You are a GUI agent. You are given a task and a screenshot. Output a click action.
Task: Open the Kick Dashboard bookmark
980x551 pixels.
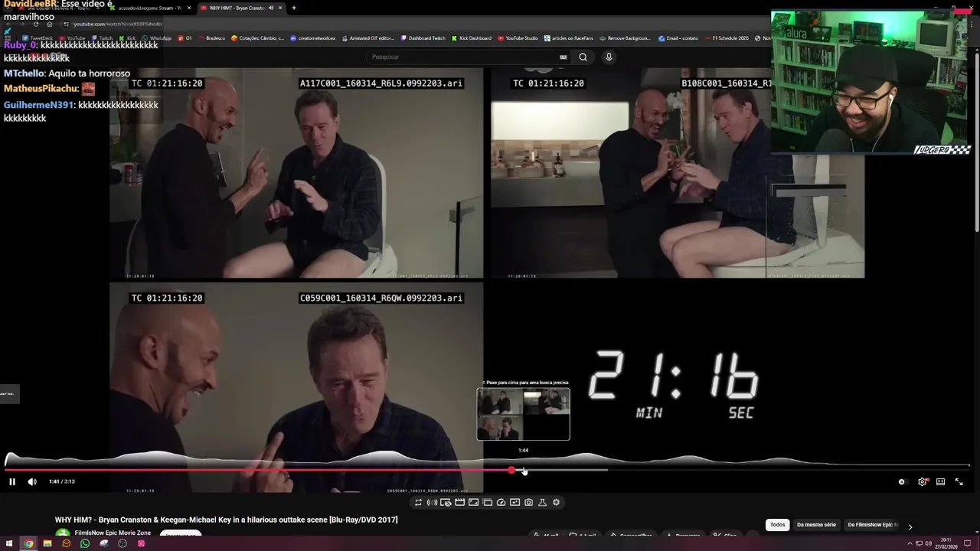coord(472,38)
